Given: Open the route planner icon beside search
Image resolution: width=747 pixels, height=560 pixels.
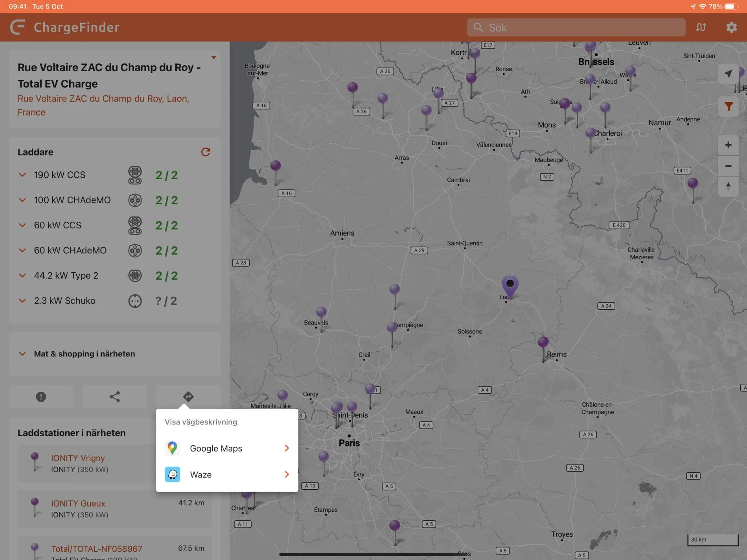Looking at the screenshot, I should (x=701, y=27).
